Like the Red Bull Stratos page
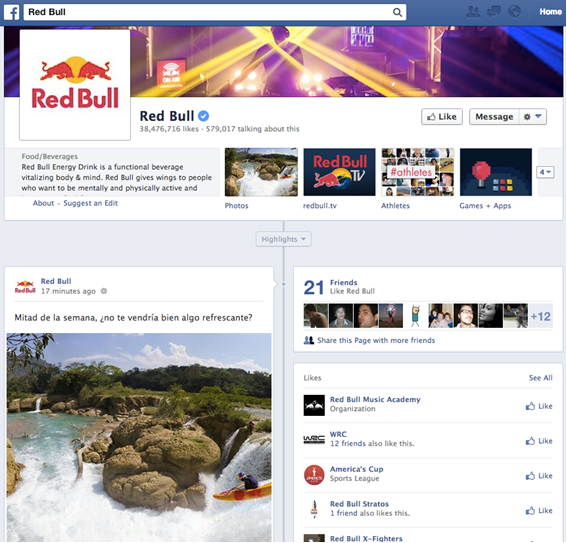This screenshot has width=567, height=543. click(539, 510)
